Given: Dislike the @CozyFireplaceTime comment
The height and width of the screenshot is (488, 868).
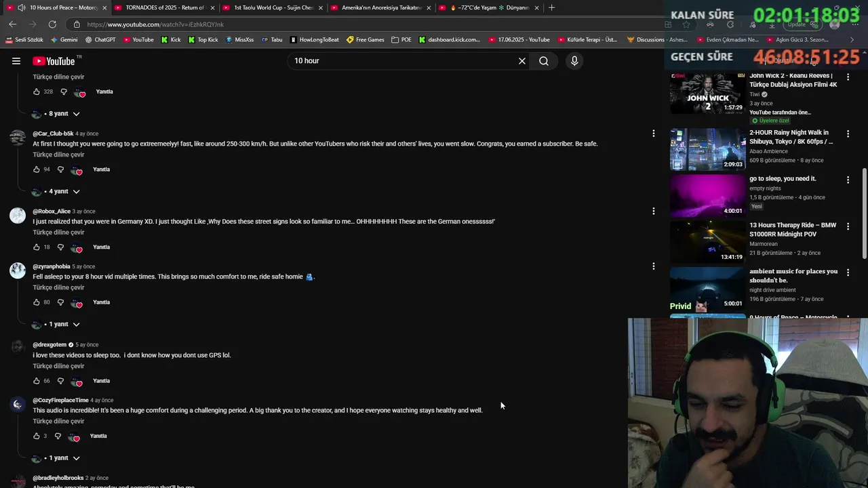Looking at the screenshot, I should pos(58,436).
